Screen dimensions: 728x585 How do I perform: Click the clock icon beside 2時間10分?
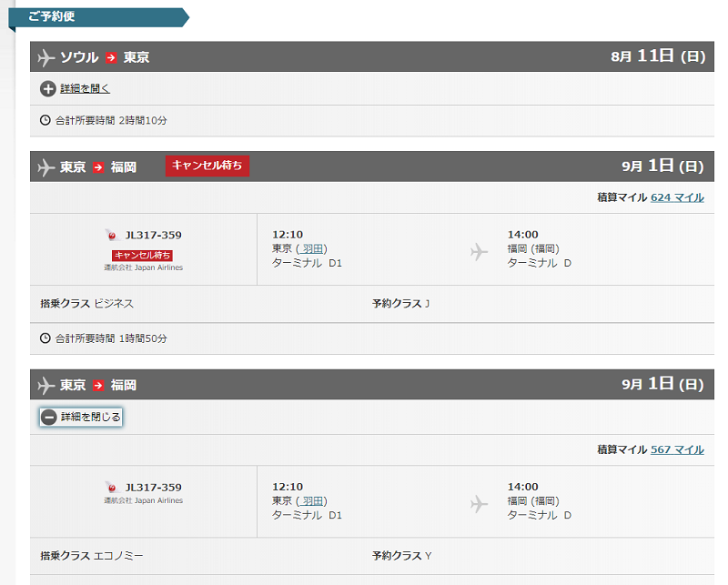coord(45,120)
